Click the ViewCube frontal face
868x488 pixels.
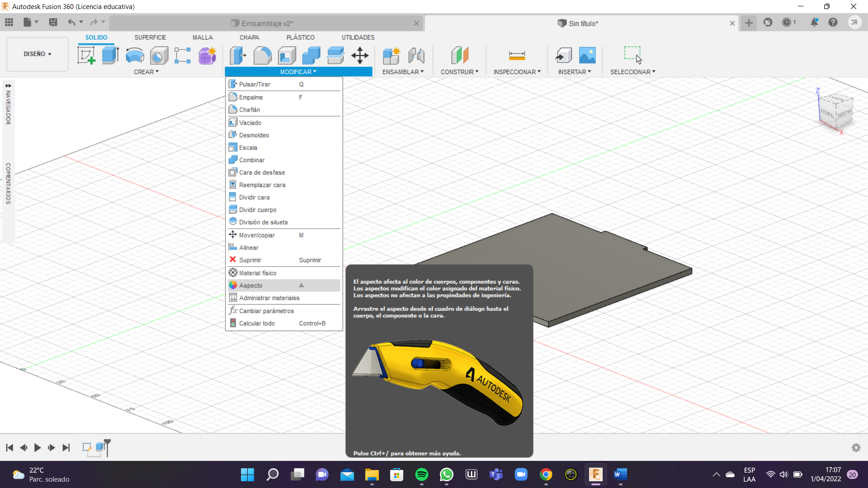pyautogui.click(x=827, y=113)
